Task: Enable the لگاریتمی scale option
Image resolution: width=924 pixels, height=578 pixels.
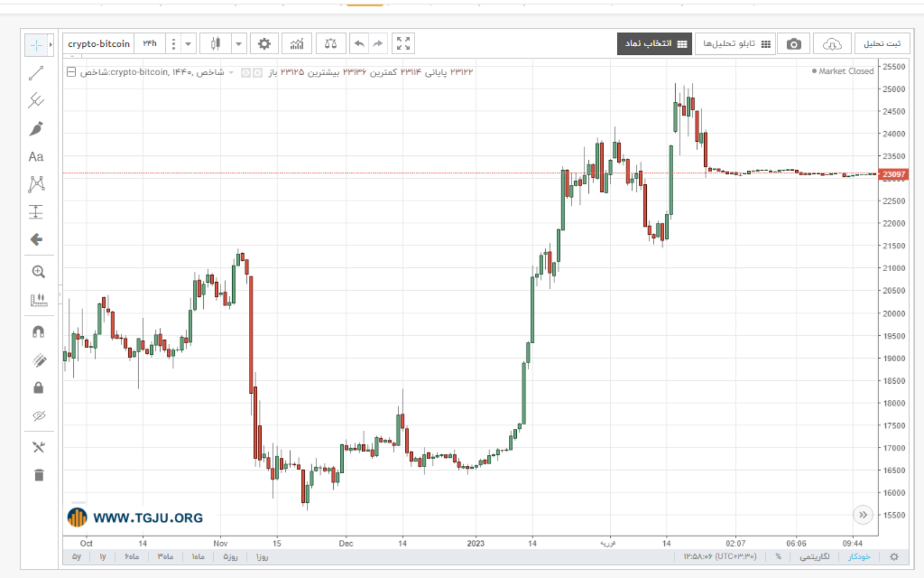Action: pyautogui.click(x=814, y=557)
